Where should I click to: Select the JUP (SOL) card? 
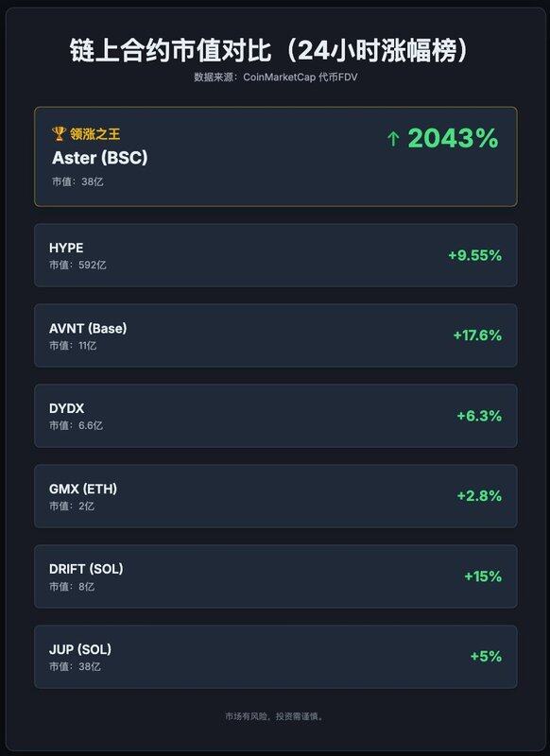[276, 657]
